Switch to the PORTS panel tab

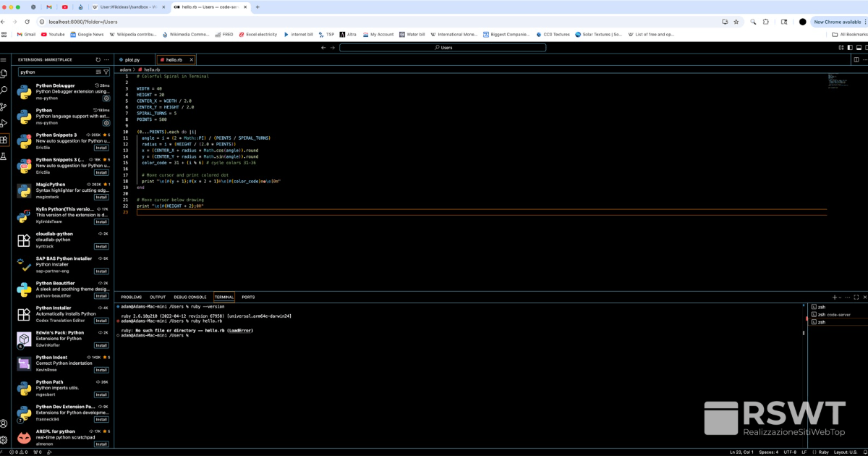click(x=248, y=297)
